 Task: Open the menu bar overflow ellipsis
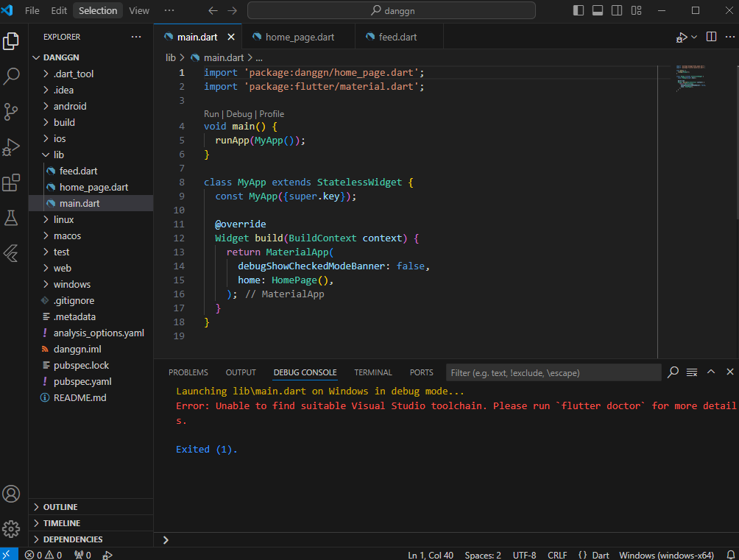pos(169,10)
